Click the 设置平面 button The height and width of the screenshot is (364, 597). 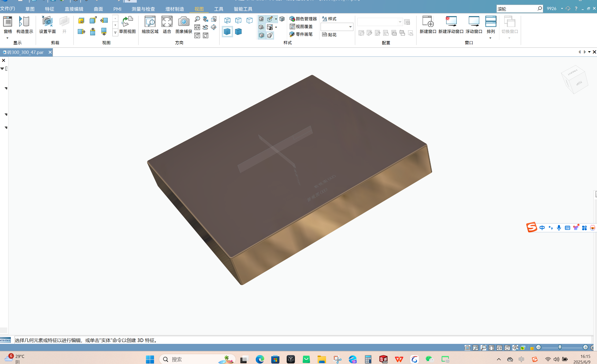tap(48, 25)
